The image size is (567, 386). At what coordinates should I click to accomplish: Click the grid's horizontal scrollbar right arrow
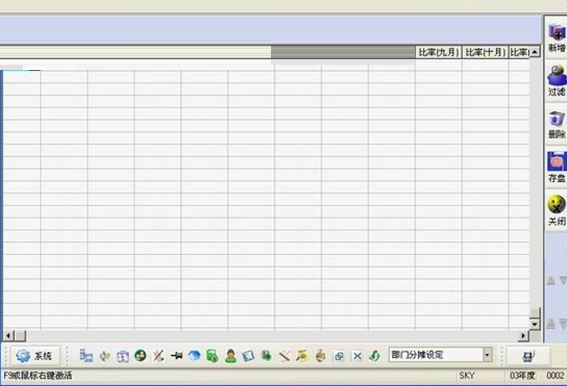(523, 336)
